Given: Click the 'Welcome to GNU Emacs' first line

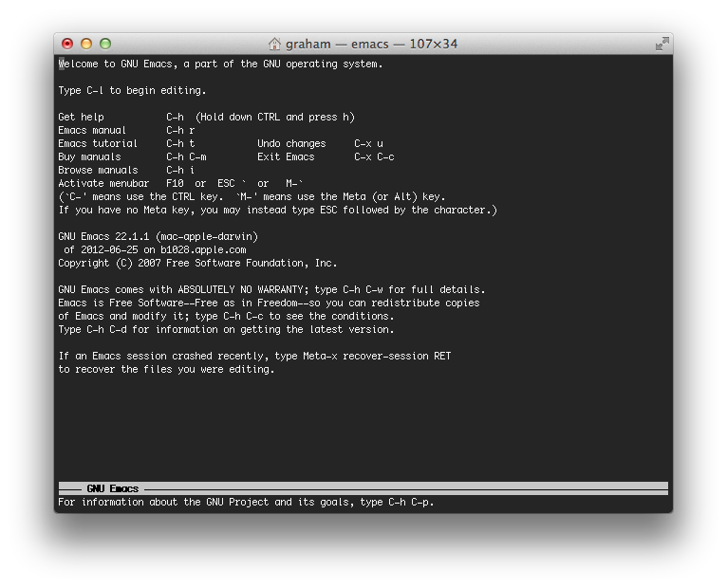Looking at the screenshot, I should point(221,64).
